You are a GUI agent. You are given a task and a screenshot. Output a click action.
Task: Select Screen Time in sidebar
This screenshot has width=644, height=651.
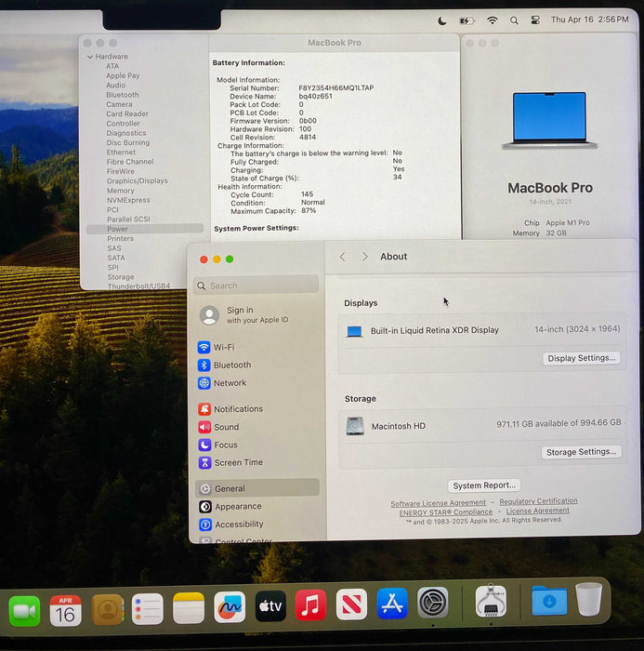(257, 462)
